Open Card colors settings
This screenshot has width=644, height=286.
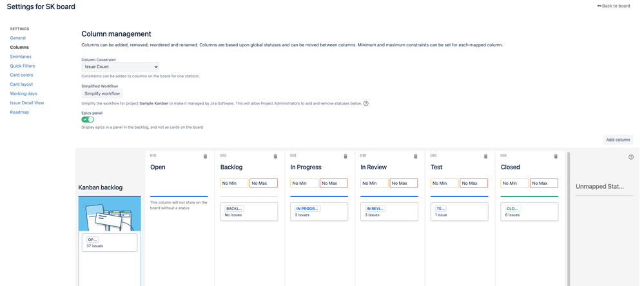point(21,75)
